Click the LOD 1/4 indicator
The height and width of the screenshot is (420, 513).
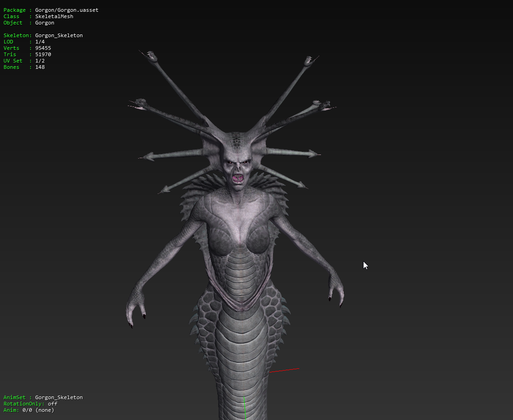[x=39, y=42]
